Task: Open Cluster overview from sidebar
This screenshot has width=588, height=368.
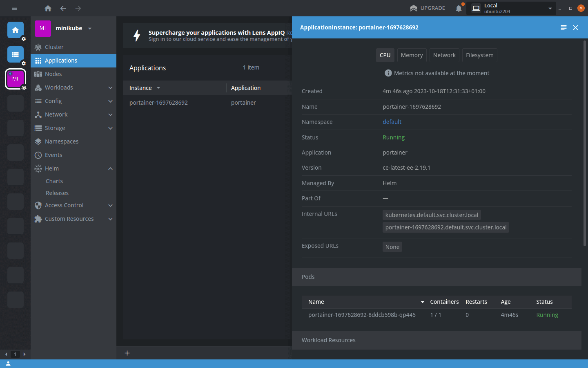Action: pyautogui.click(x=73, y=47)
